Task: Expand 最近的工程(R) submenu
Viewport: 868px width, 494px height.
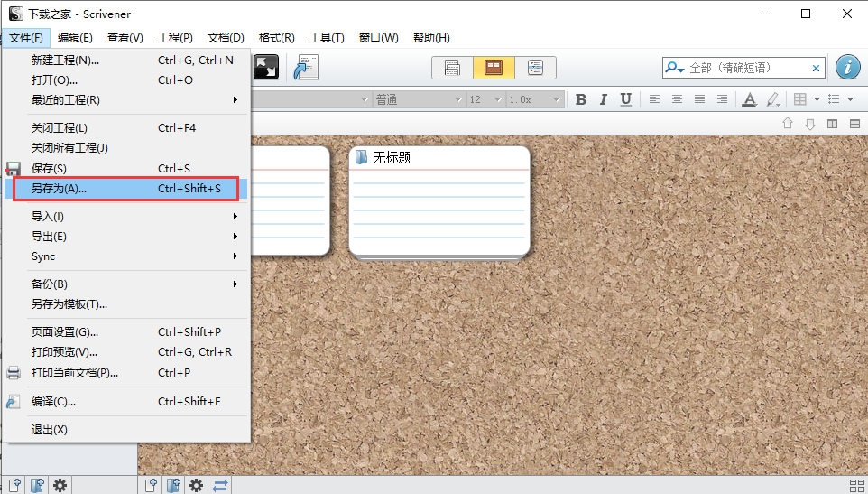Action: click(x=125, y=99)
